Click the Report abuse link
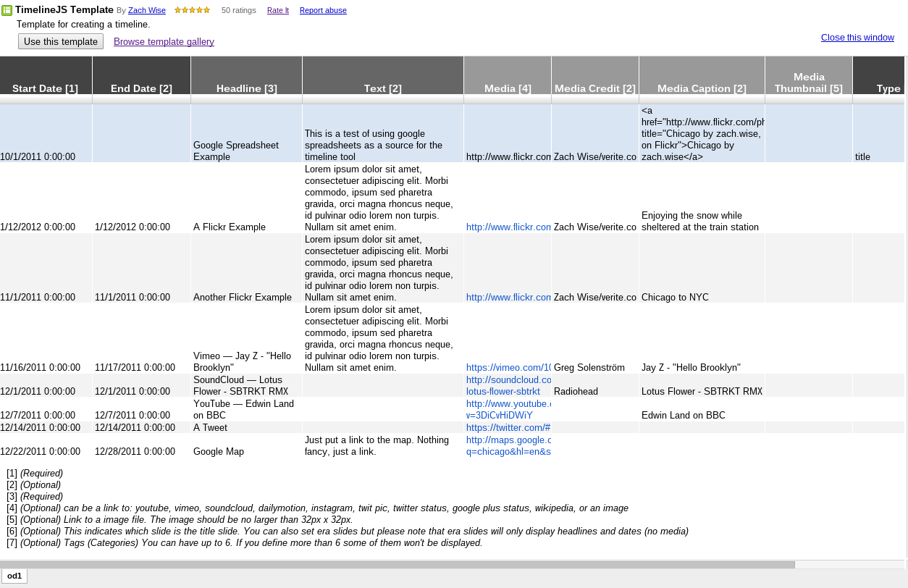Viewport: 908px width, 588px height. pos(323,10)
